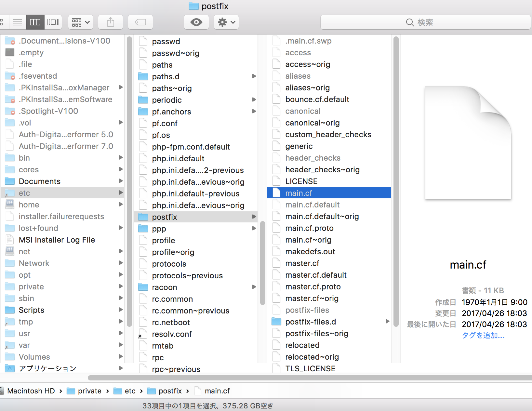This screenshot has width=532, height=411.
Task: Click the edit tags button
Action: [x=140, y=22]
